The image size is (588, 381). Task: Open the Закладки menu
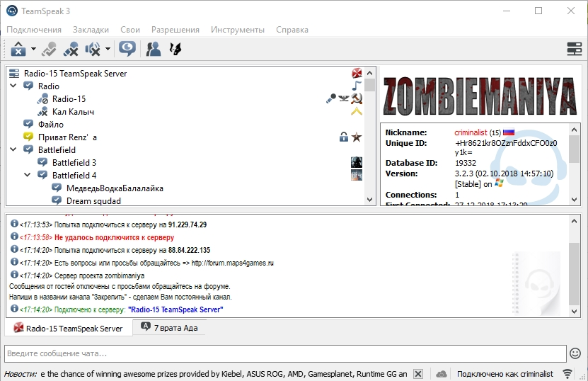[x=91, y=30]
